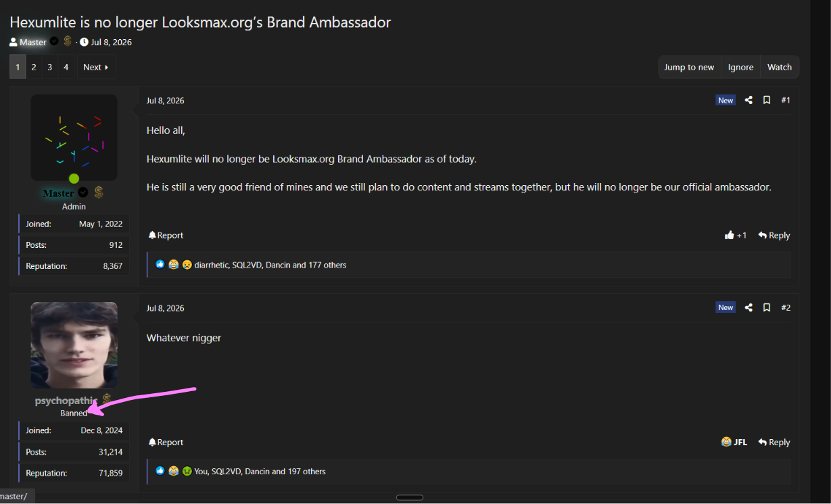Ignore this thread
Screen dimensions: 831x504
[740, 67]
